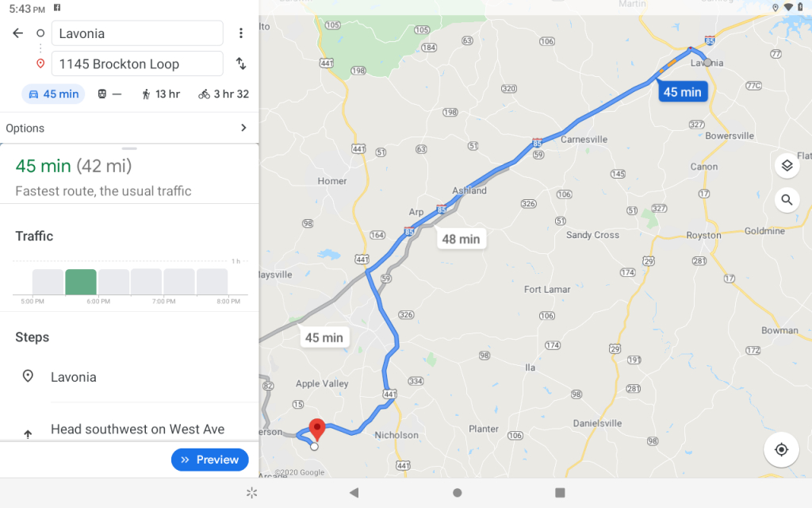Viewport: 812px width, 508px height.
Task: Open the three-dot overflow menu
Action: (x=241, y=33)
